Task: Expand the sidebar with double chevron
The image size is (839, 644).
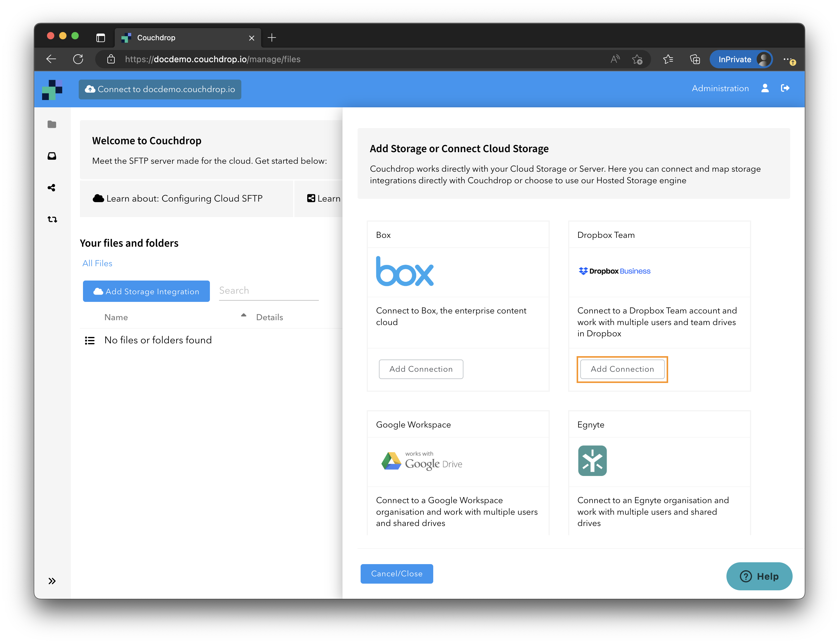Action: (52, 581)
